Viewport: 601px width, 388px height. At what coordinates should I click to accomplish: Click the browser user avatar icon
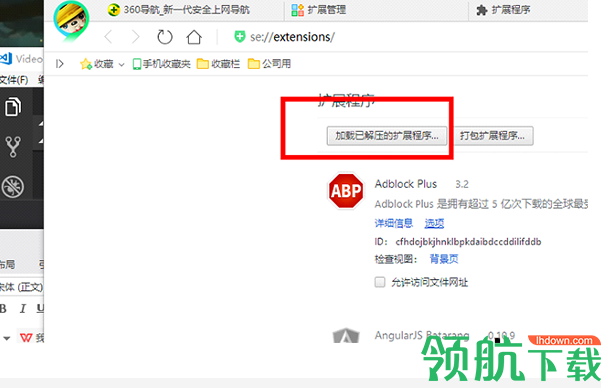(x=71, y=21)
